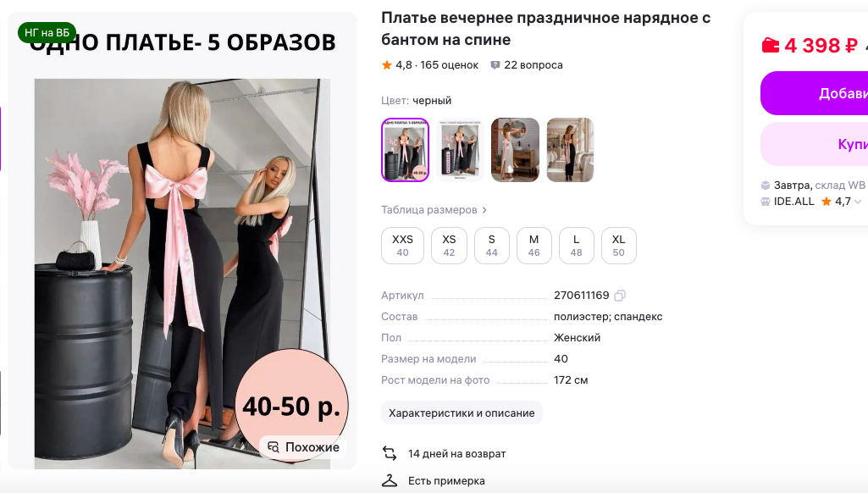868x493 pixels.
Task: Copy the article number 270611169 icon
Action: pyautogui.click(x=620, y=296)
